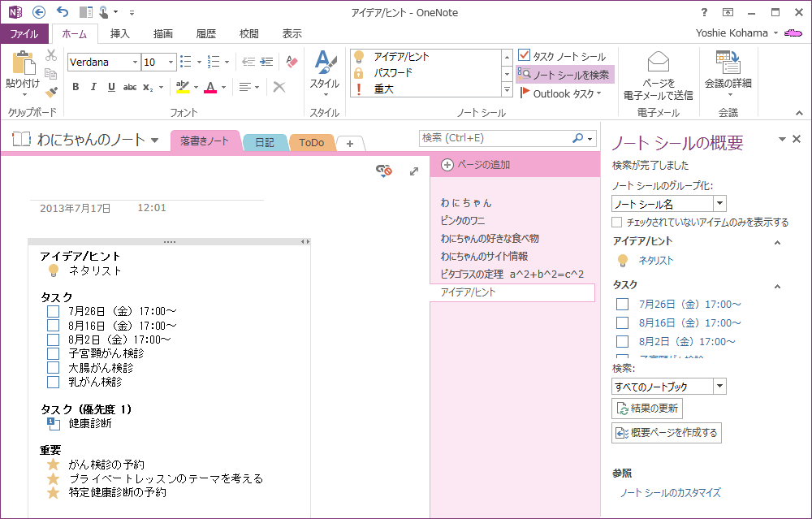Screen dimensions: 812x519
Task: Check the 8月16日 task box on page
Action: point(54,325)
